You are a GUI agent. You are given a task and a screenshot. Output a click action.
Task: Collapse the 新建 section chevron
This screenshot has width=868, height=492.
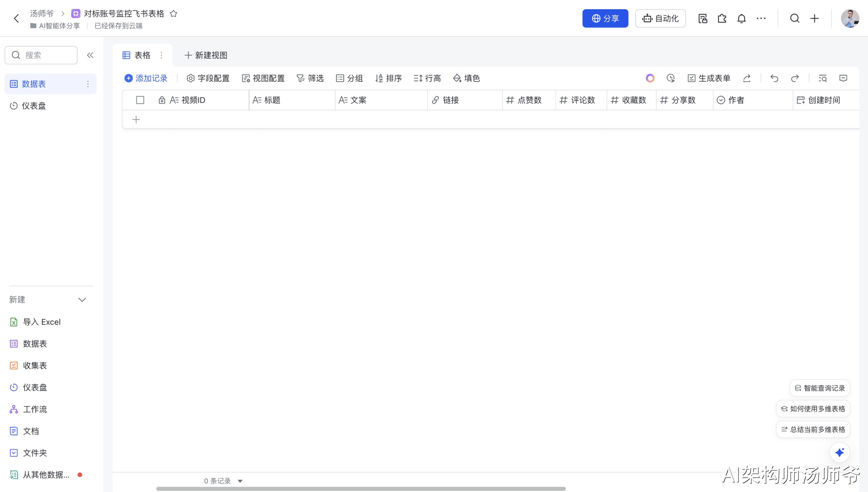82,299
